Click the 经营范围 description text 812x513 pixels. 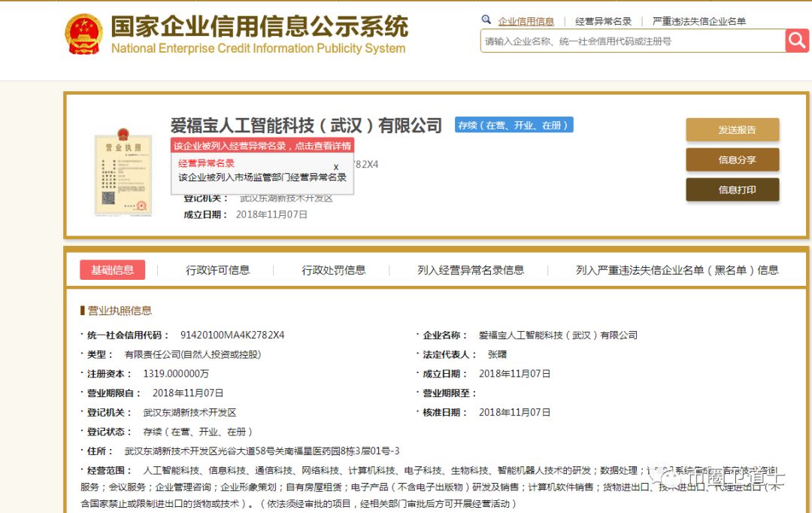click(x=431, y=487)
